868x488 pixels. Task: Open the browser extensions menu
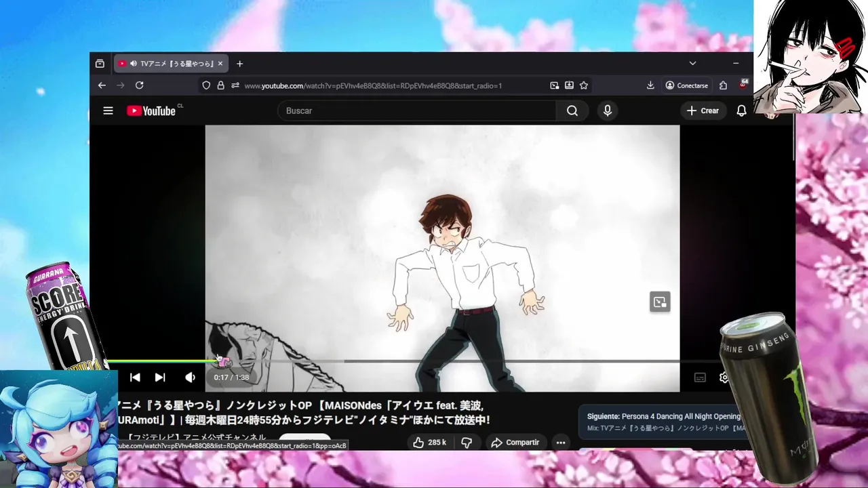coord(723,85)
